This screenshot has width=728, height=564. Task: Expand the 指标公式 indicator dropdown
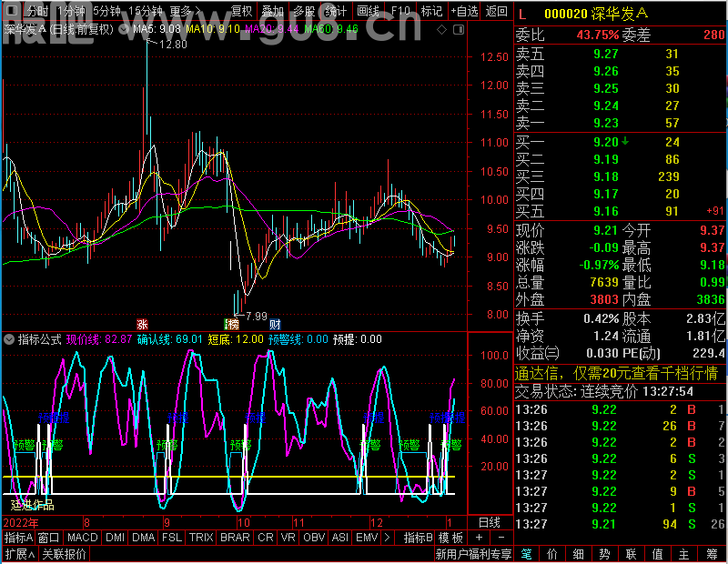coord(9,339)
